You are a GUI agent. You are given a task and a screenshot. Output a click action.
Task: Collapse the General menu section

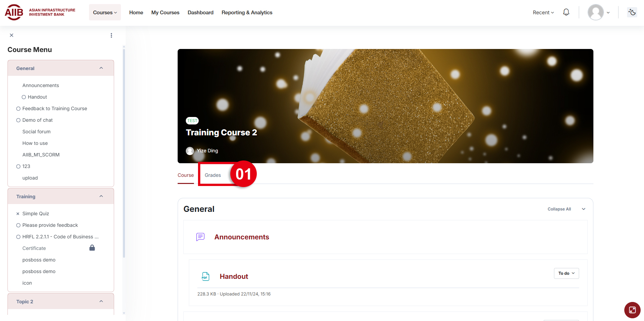(x=101, y=68)
